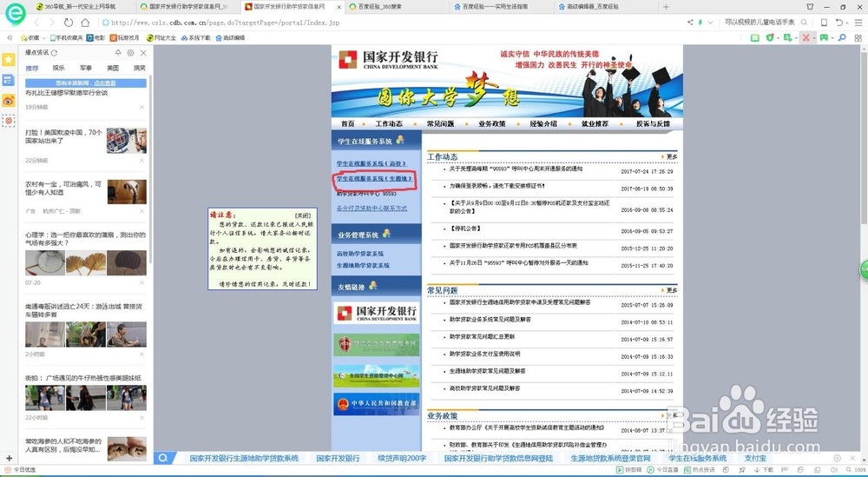Add sidebar item with plus icon
868x477 pixels.
tap(9, 458)
